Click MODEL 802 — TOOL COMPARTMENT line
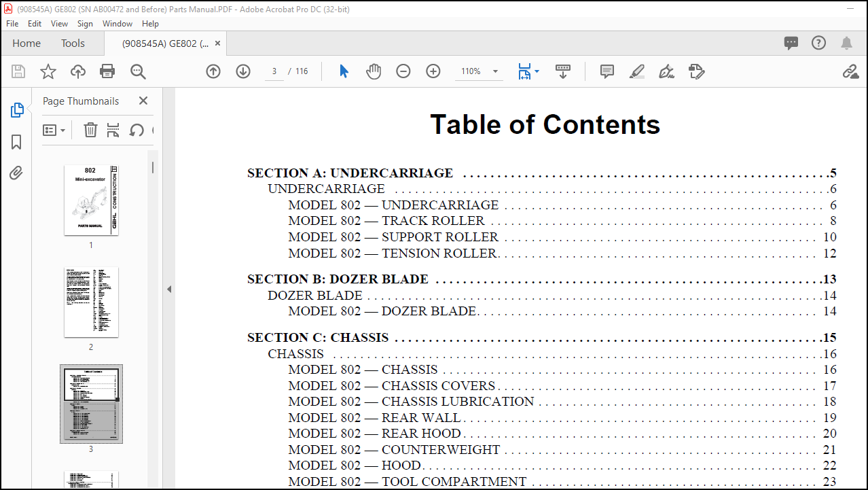 (562, 482)
